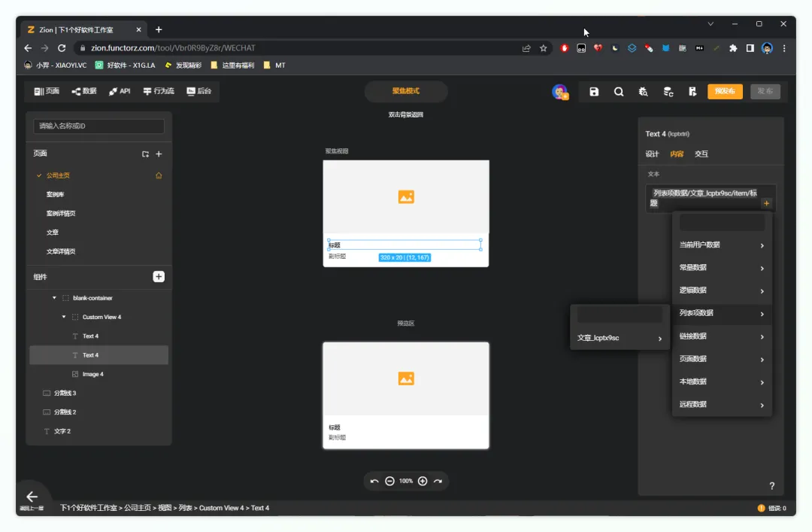812x532 pixels.
Task: Collapse the blank-container tree node
Action: pos(54,298)
